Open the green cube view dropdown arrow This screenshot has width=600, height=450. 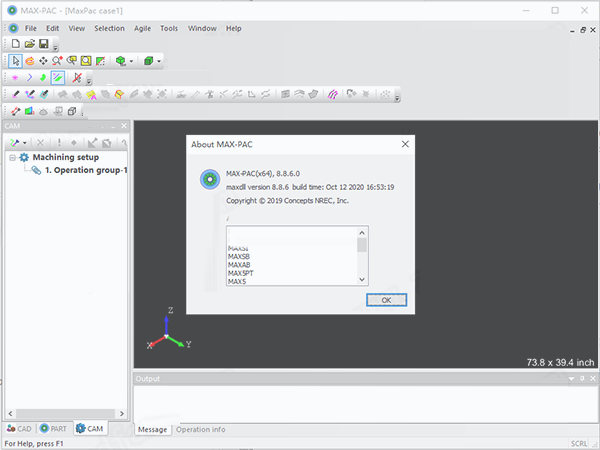tap(131, 61)
